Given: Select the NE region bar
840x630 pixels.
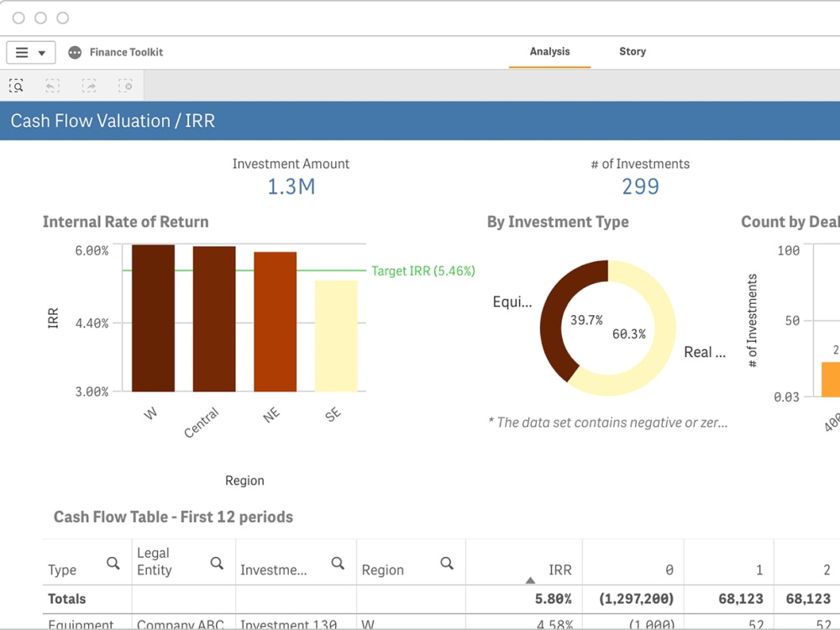Looking at the screenshot, I should pyautogui.click(x=276, y=322).
